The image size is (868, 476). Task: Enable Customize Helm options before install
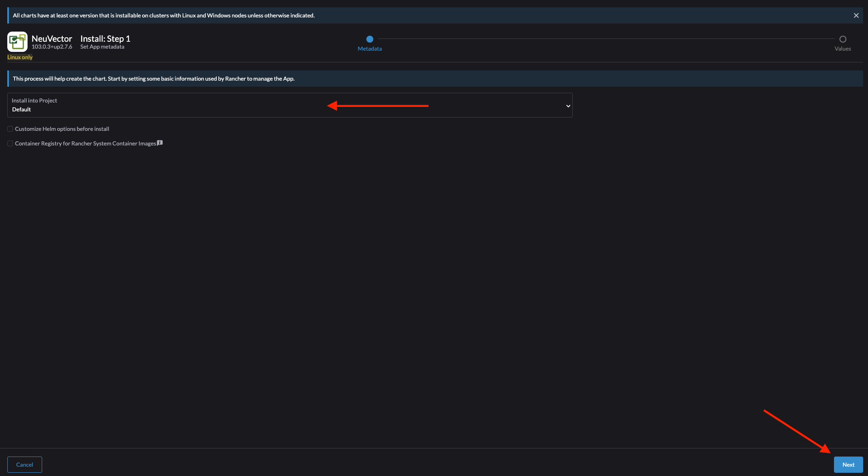coord(10,129)
